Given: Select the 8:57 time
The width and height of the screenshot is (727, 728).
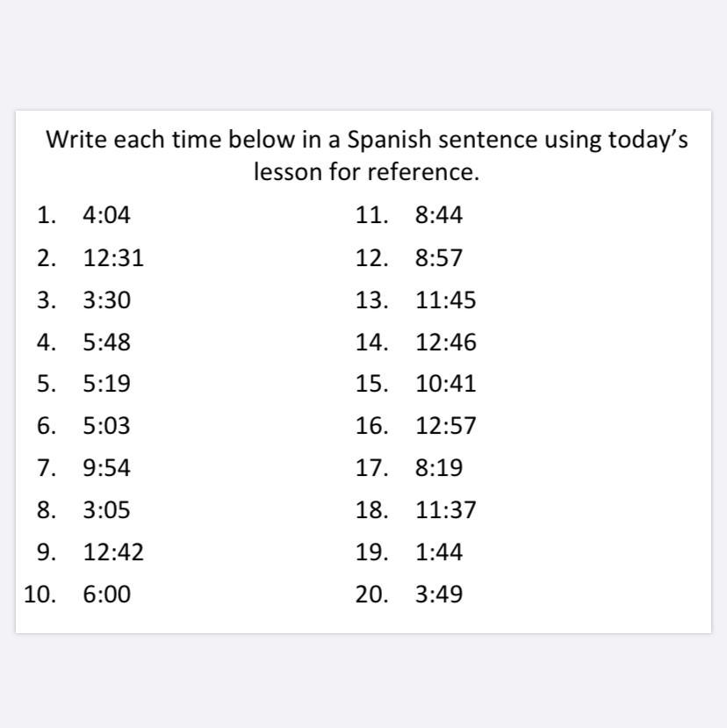Looking at the screenshot, I should coord(439,257).
